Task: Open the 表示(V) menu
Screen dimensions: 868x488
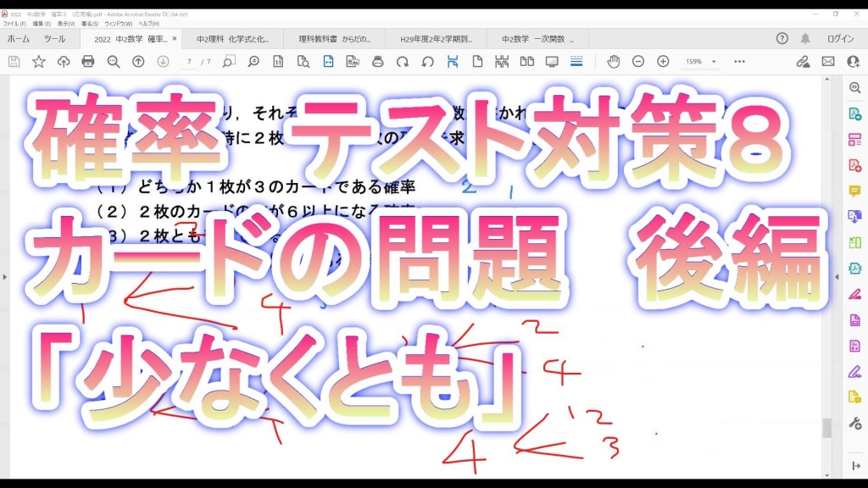Action: click(65, 24)
